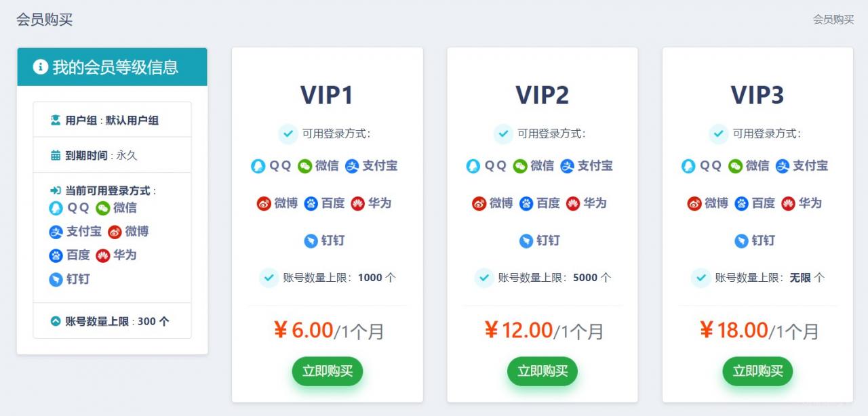The image size is (868, 416).
Task: Click the Weibo icon in VIP1 card
Action: point(264,203)
